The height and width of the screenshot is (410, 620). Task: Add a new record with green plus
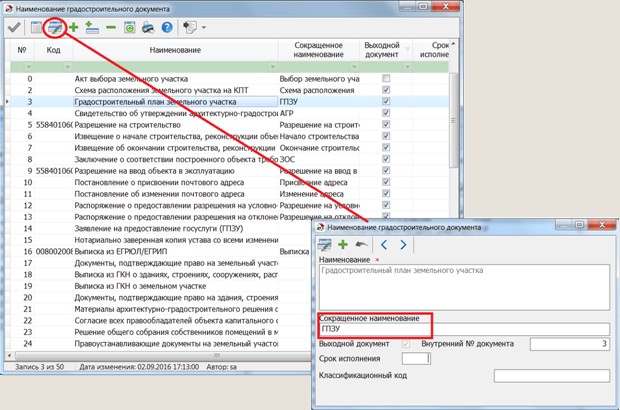click(x=73, y=29)
